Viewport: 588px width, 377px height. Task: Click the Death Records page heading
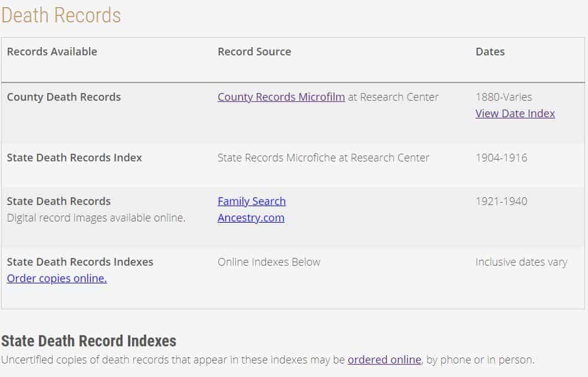pyautogui.click(x=60, y=16)
